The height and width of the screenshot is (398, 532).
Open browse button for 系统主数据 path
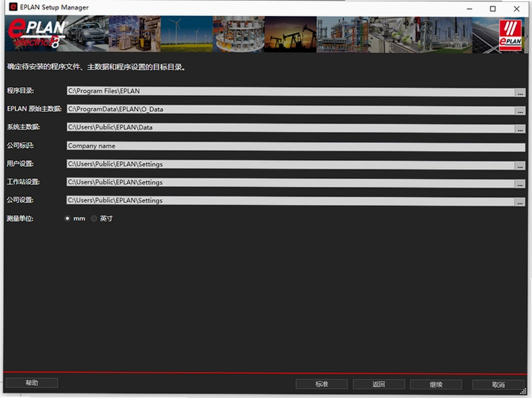coord(520,129)
